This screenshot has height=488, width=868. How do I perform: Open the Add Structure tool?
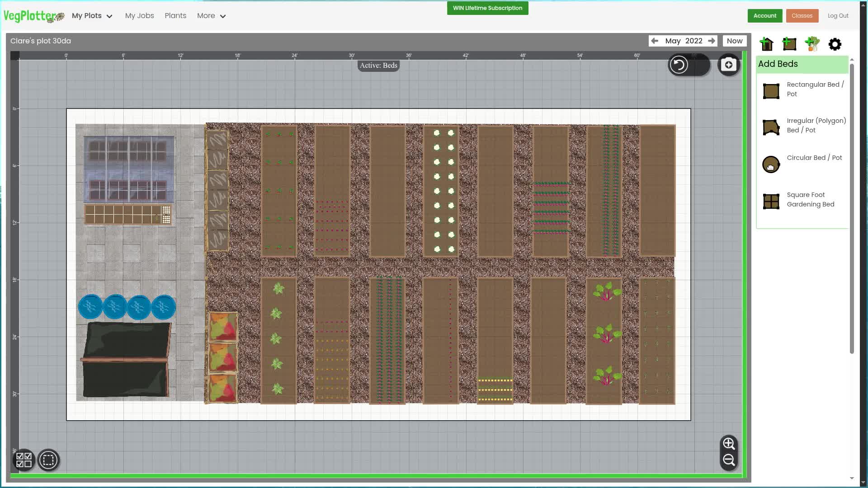click(x=767, y=44)
